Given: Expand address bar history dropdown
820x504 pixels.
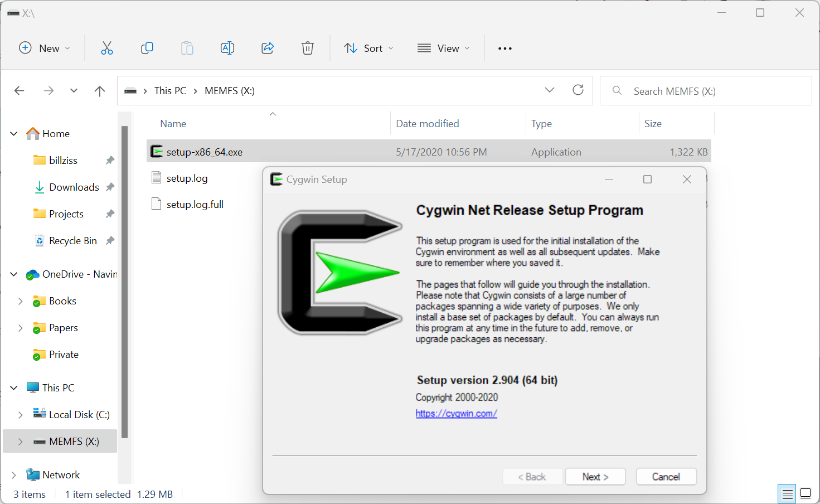Looking at the screenshot, I should click(x=550, y=90).
